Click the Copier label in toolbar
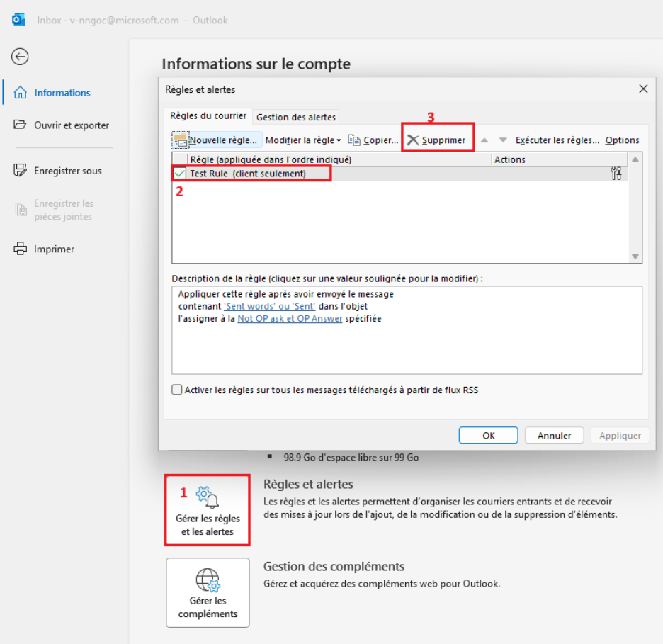663x644 pixels. pos(380,140)
